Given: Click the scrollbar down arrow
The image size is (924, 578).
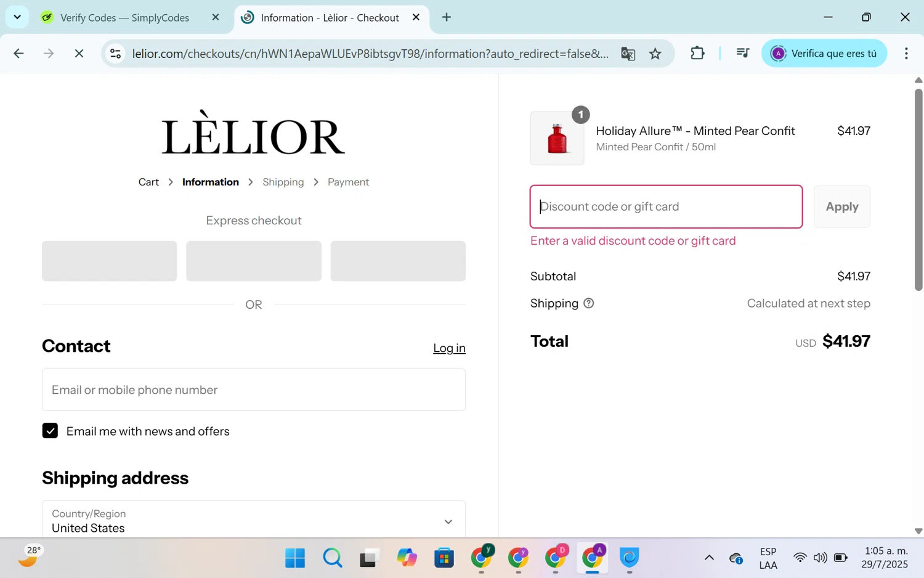Looking at the screenshot, I should click(x=918, y=531).
